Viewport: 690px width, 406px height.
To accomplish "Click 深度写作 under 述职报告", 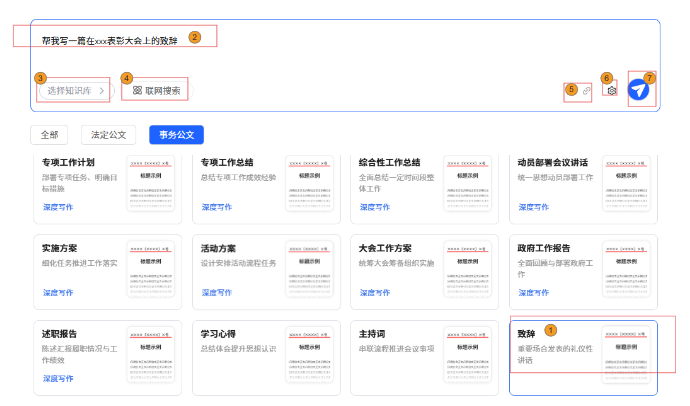I will (x=58, y=379).
